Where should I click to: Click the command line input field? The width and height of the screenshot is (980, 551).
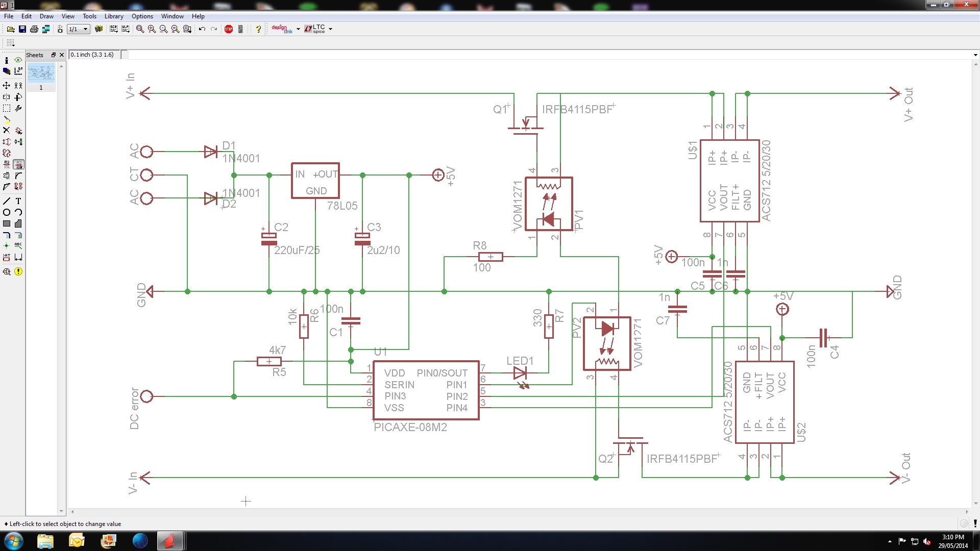(549, 55)
